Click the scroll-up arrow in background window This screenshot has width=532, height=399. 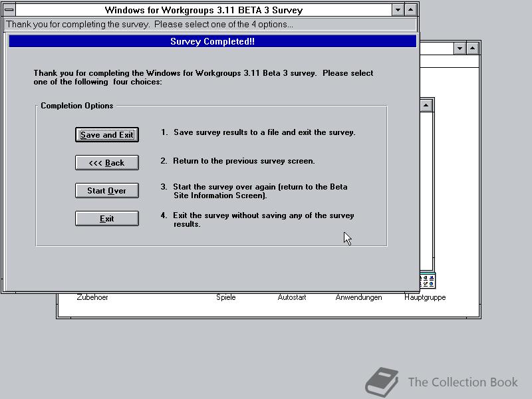[x=426, y=106]
